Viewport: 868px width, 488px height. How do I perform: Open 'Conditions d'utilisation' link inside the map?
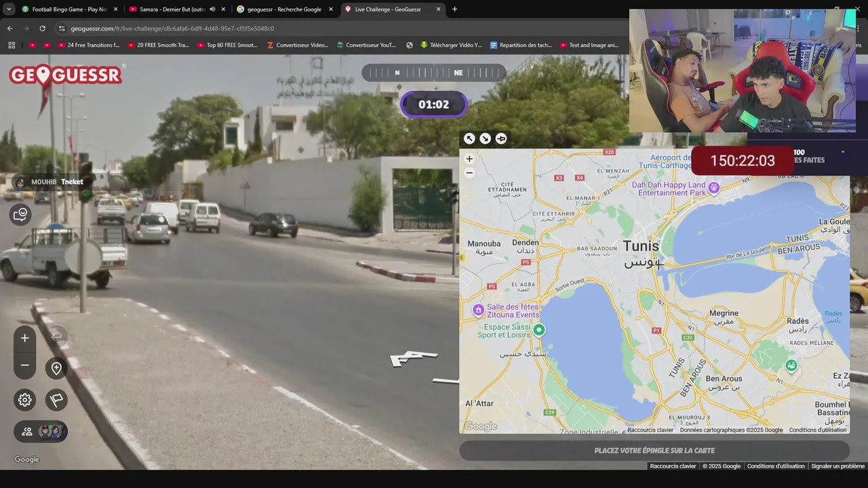[818, 430]
